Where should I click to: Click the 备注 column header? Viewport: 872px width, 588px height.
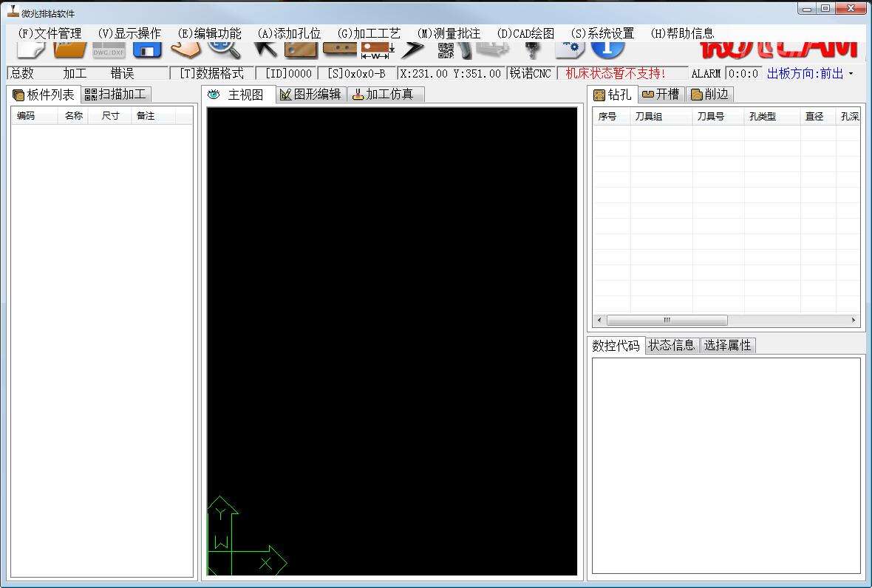(x=154, y=115)
